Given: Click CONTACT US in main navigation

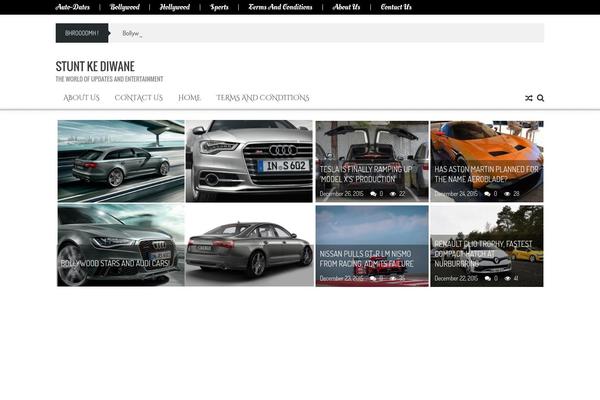Looking at the screenshot, I should [139, 98].
